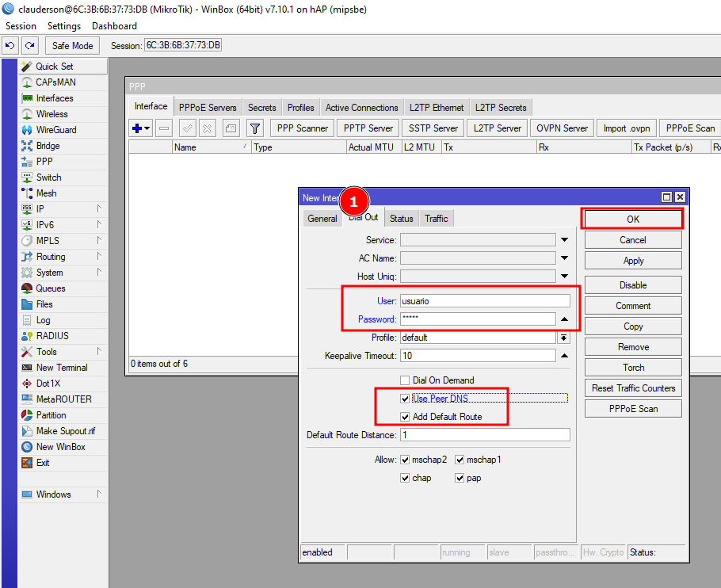The height and width of the screenshot is (588, 721).
Task: Open New Terminal from sidebar
Action: 61,368
